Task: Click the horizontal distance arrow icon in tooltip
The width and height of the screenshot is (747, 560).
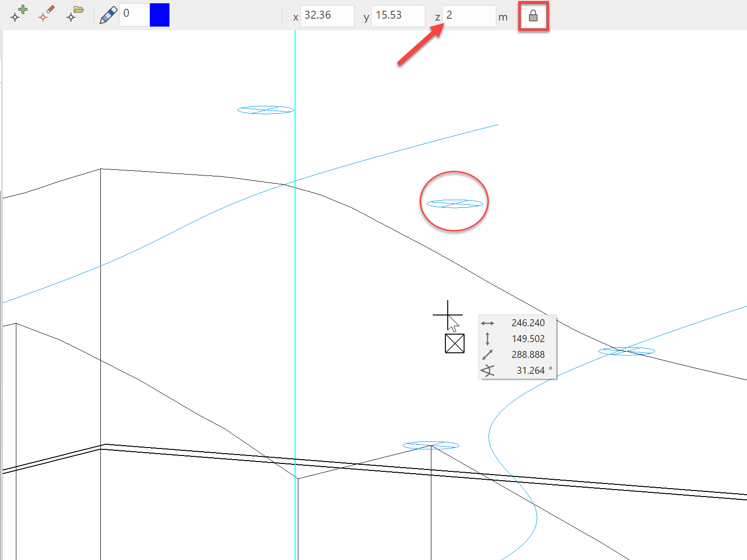Action: (x=487, y=323)
